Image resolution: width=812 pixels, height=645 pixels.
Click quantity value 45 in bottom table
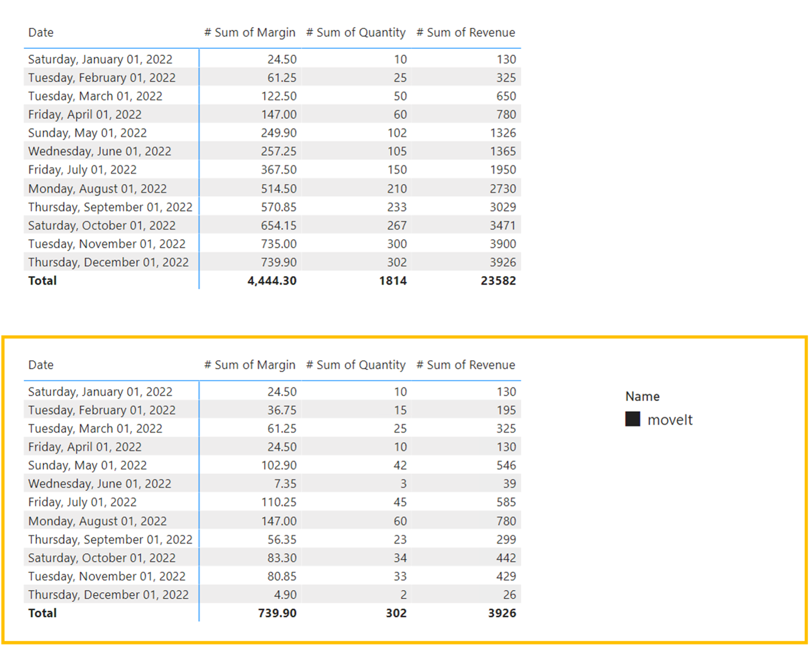tap(400, 502)
